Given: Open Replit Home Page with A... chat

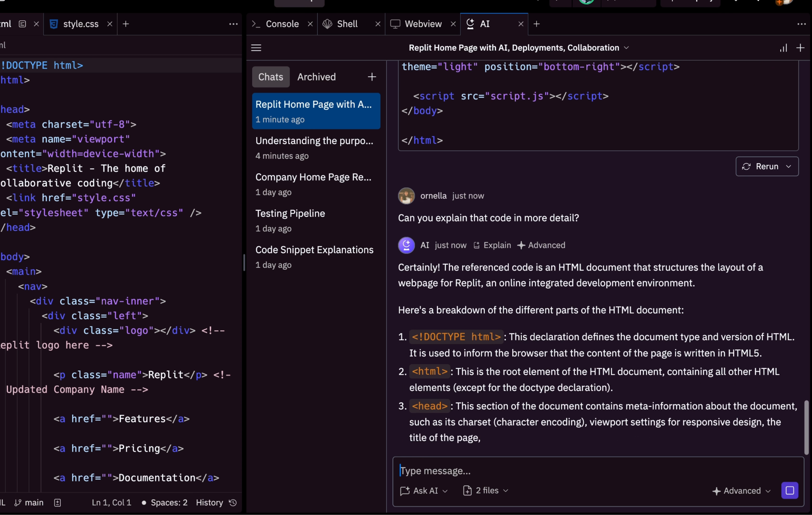Looking at the screenshot, I should (316, 111).
